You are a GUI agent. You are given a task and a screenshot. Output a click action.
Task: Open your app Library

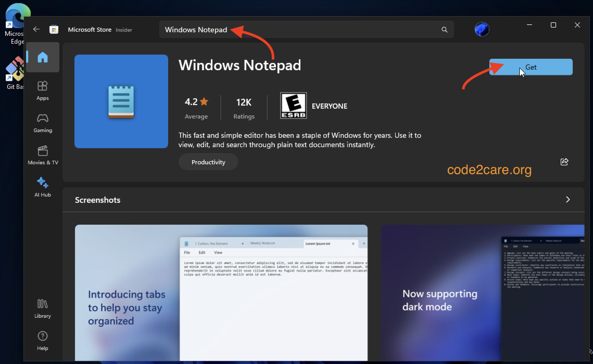tap(42, 308)
